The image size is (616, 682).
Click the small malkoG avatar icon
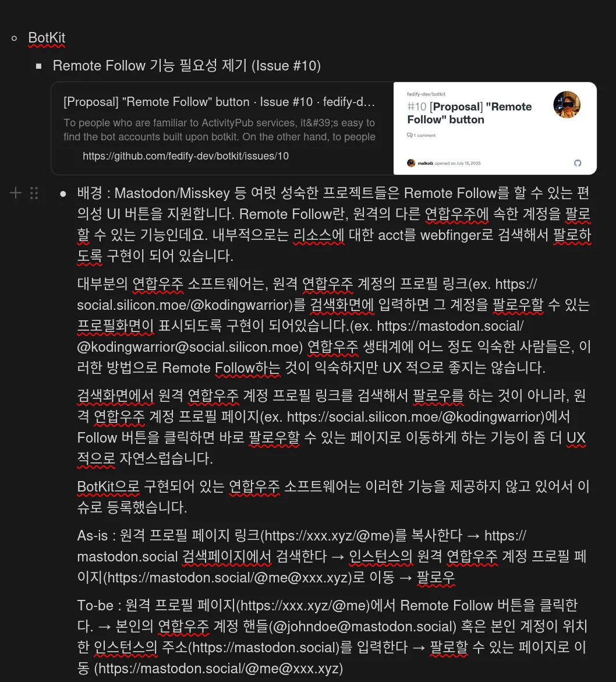411,163
